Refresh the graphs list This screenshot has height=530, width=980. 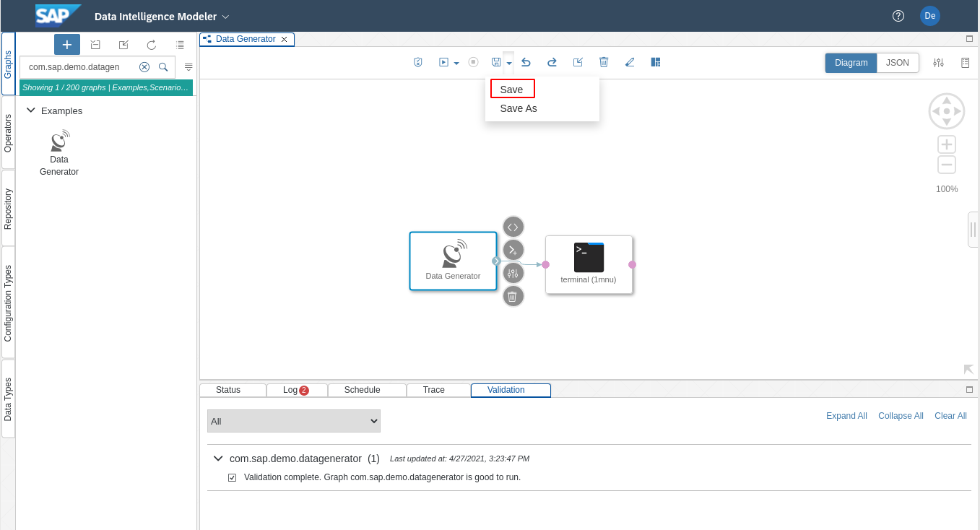click(x=152, y=45)
